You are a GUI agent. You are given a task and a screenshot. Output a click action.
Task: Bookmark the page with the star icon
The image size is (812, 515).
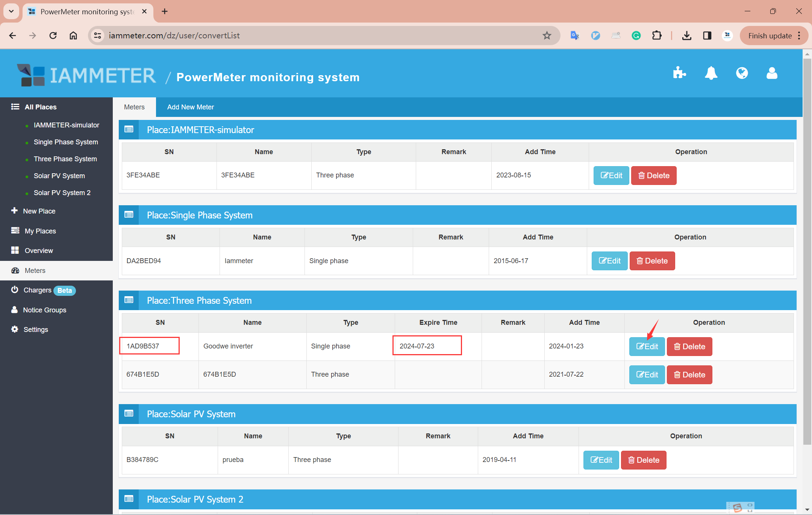547,36
